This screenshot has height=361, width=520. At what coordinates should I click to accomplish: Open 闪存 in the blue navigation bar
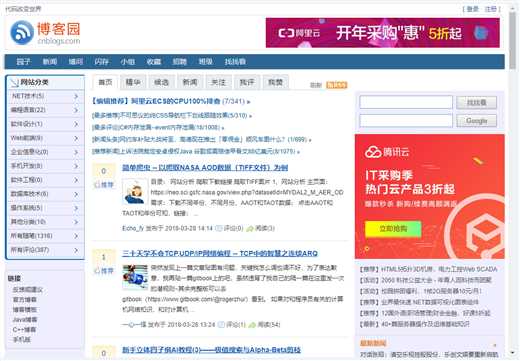(101, 62)
